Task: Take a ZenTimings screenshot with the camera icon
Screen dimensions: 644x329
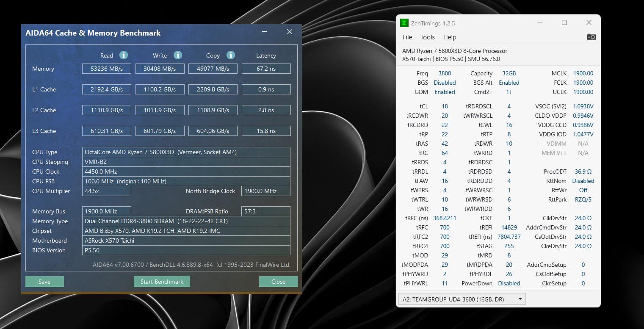Action: [591, 37]
